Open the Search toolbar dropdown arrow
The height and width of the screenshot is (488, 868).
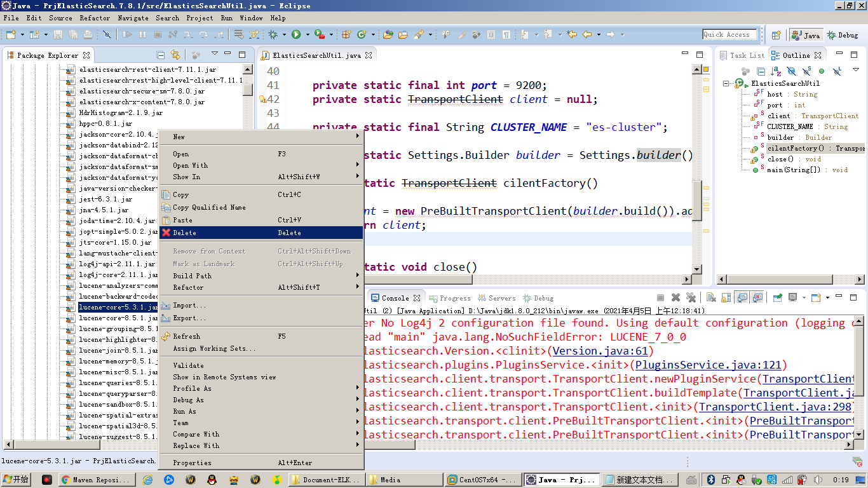pos(431,34)
